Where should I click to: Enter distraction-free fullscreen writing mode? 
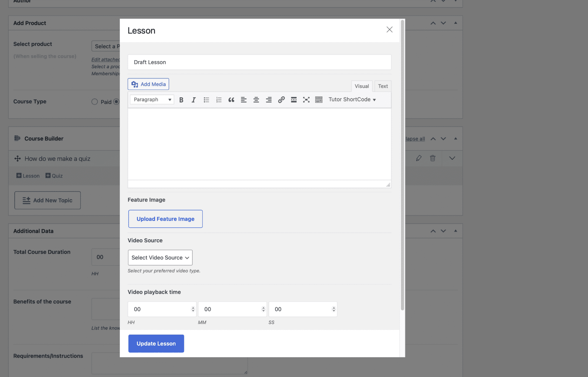[x=306, y=100]
